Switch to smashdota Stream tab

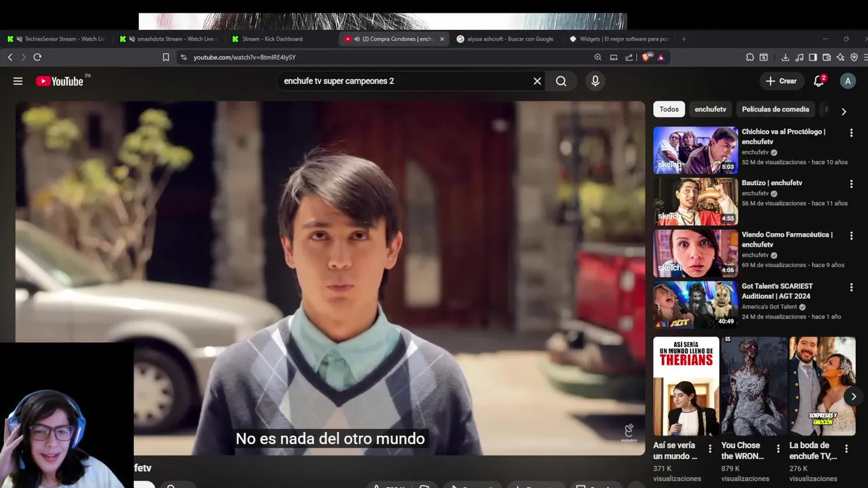[x=168, y=39]
